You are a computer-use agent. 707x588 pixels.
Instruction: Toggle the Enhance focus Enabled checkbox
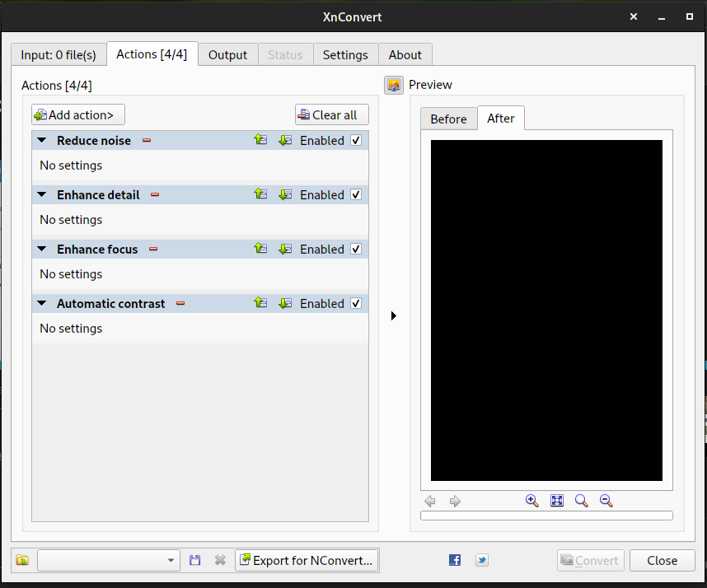(x=356, y=249)
